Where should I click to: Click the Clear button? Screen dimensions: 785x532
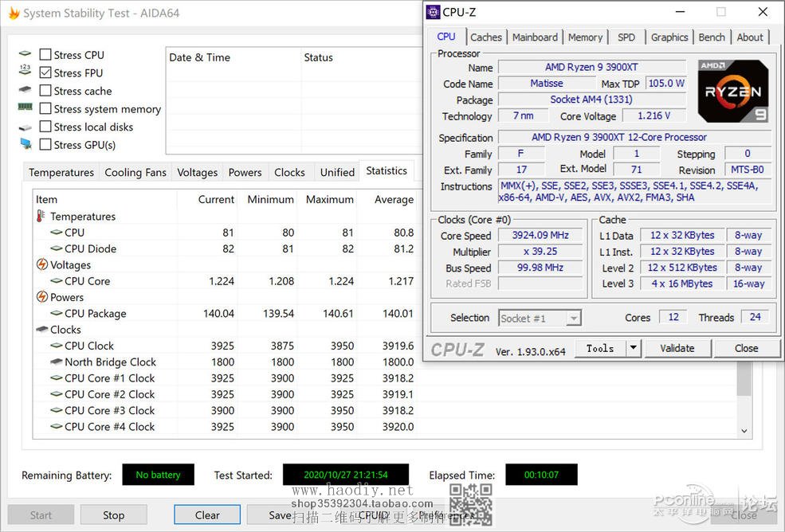[207, 514]
